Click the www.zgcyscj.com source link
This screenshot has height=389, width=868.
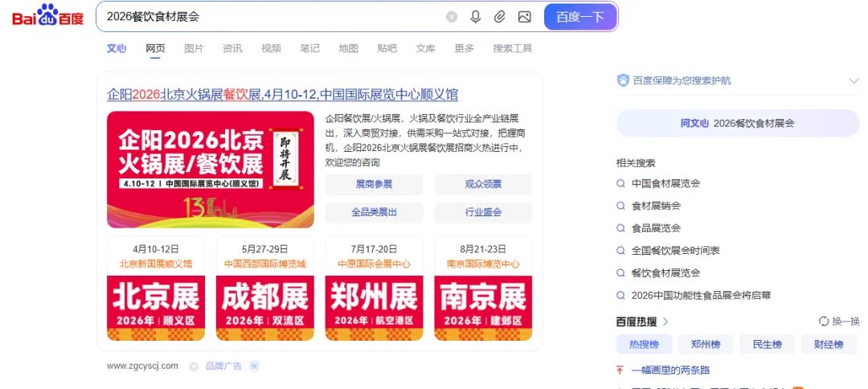click(x=143, y=366)
